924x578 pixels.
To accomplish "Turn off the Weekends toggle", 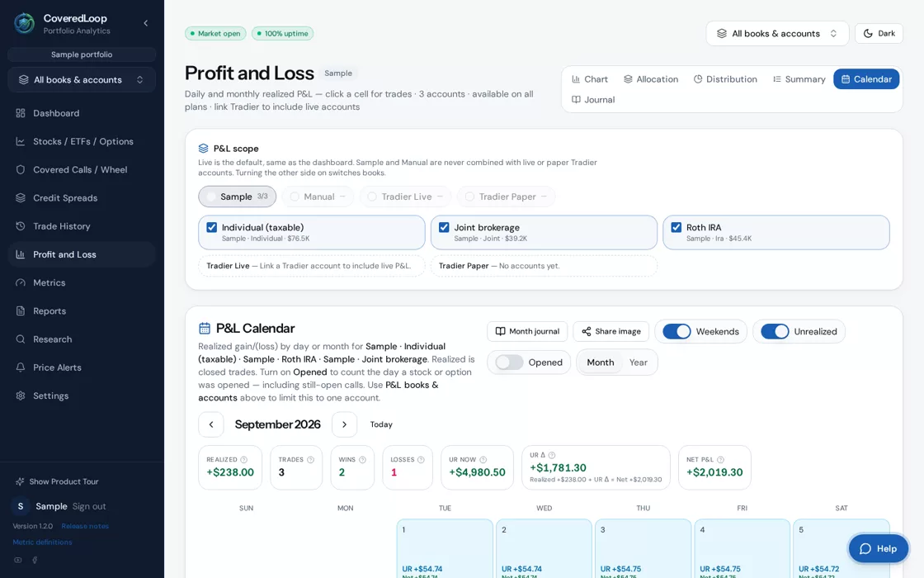I will pos(676,331).
